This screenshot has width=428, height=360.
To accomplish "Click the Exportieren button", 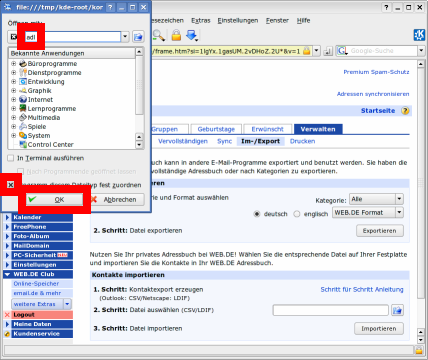I will point(380,231).
